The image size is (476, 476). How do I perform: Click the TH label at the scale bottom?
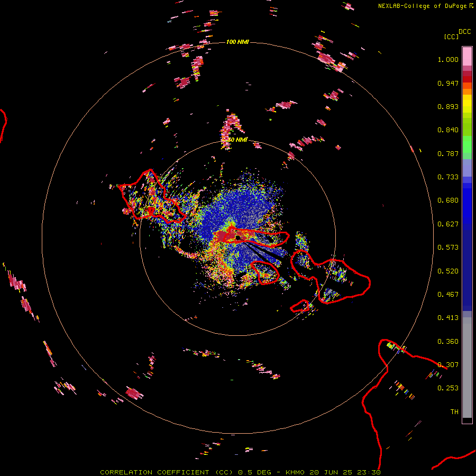(454, 412)
